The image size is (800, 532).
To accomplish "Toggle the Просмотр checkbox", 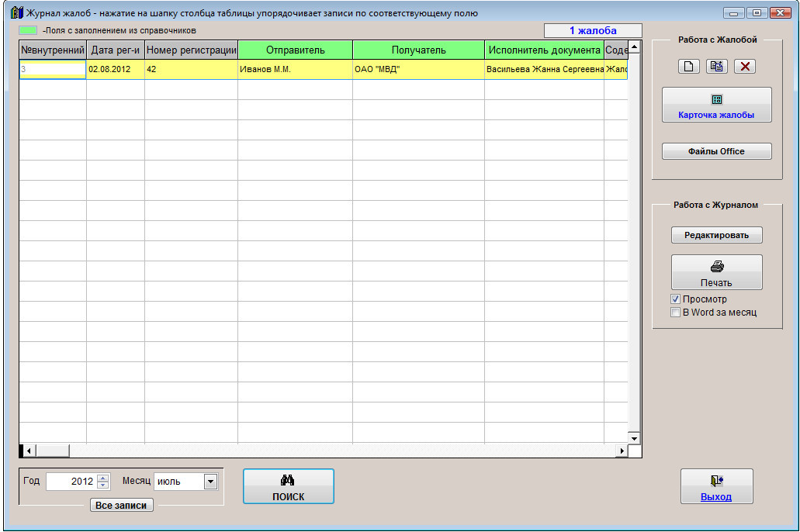I will [676, 299].
